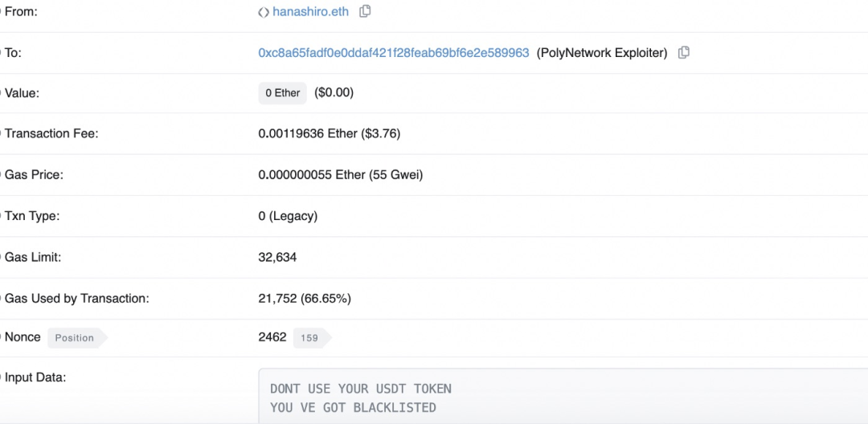
Task: Copy the PolyNetwork Exploiter recipient address
Action: click(x=684, y=52)
